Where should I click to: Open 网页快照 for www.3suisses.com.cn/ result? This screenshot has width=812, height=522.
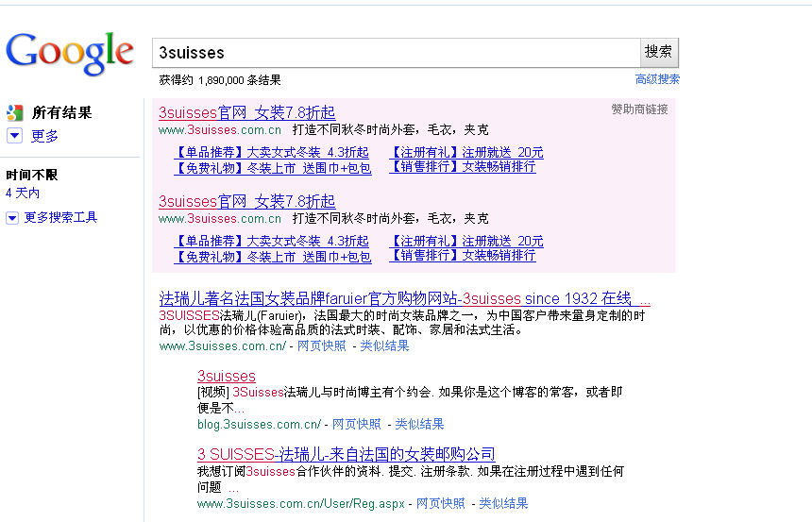pyautogui.click(x=322, y=345)
